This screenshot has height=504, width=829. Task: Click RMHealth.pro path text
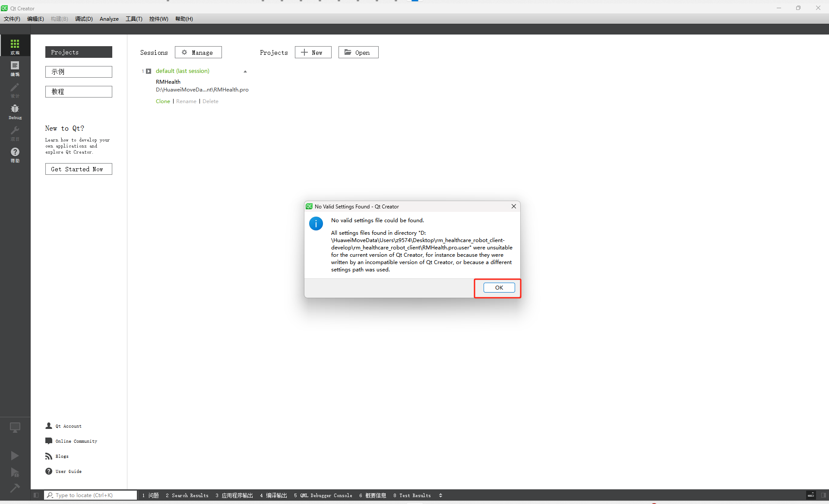coord(202,90)
